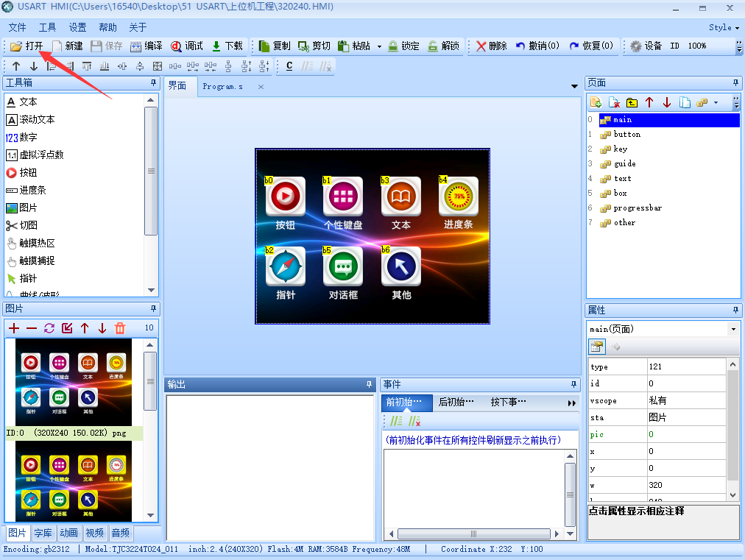Viewport: 745px width, 560px height.
Task: Open the 关于 menu
Action: click(138, 27)
